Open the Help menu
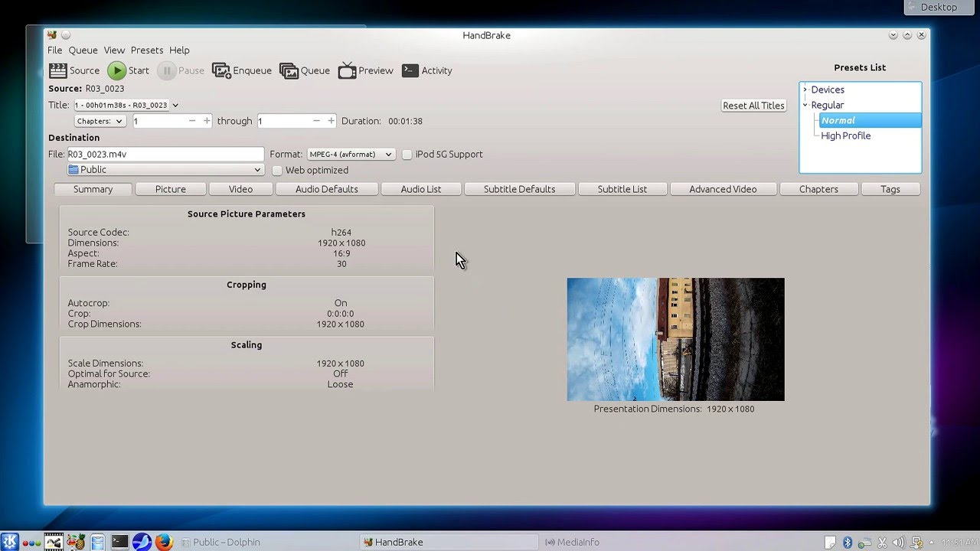The width and height of the screenshot is (980, 551). pyautogui.click(x=179, y=51)
